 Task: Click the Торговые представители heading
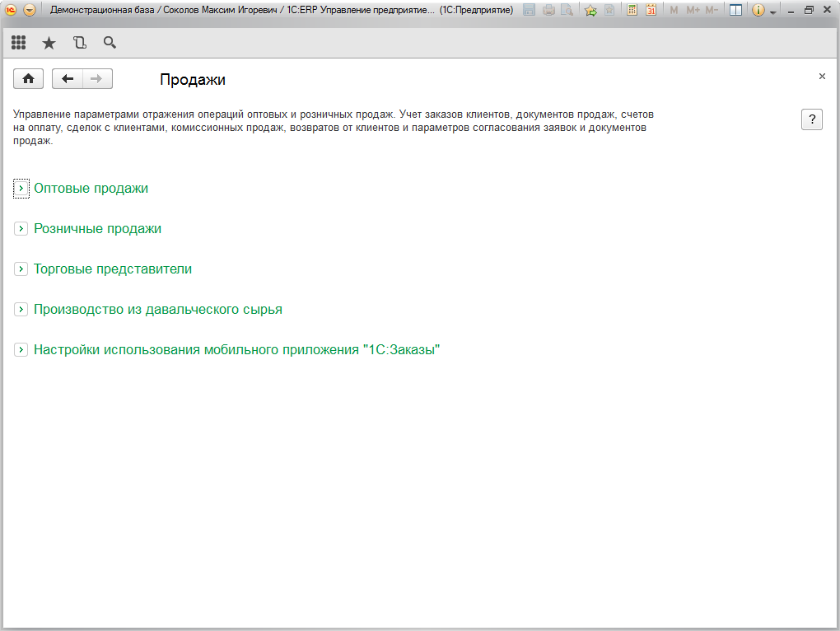click(x=113, y=269)
